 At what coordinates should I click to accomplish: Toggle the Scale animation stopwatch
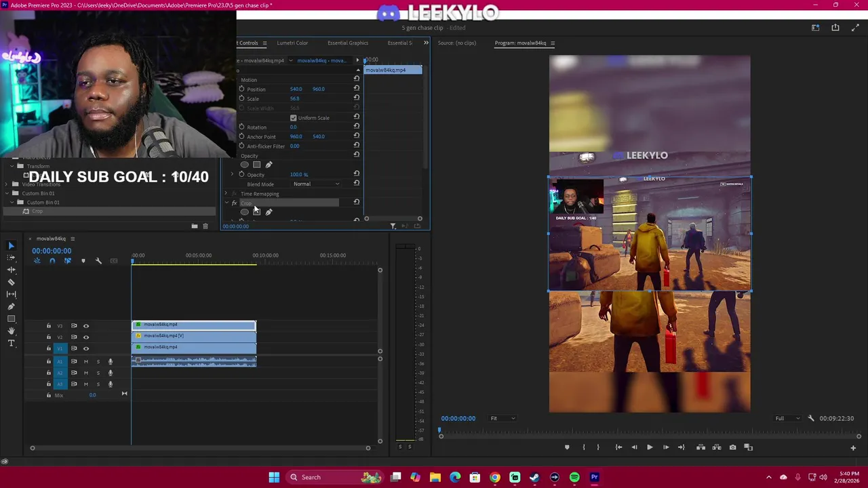(241, 98)
